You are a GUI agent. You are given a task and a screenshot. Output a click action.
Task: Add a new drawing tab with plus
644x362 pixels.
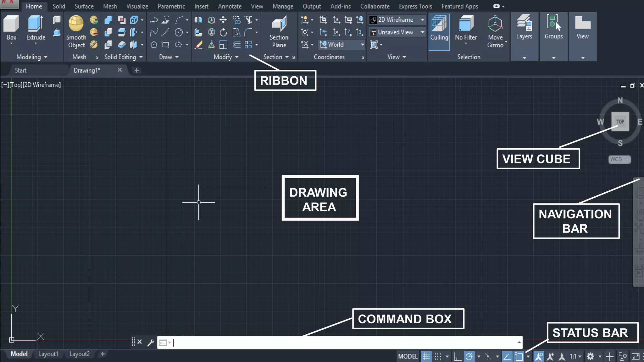tap(136, 70)
